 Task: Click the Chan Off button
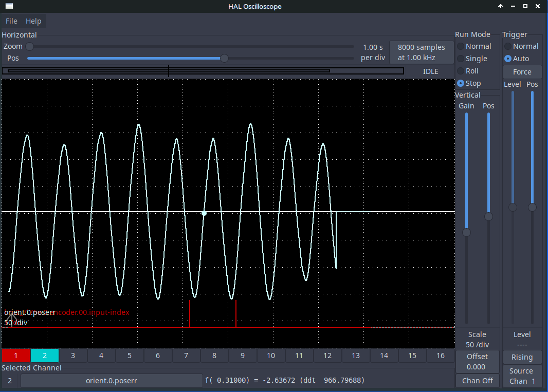click(478, 381)
